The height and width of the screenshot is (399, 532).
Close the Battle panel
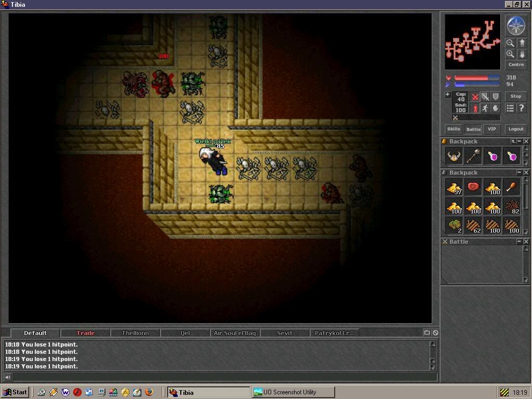click(x=526, y=241)
